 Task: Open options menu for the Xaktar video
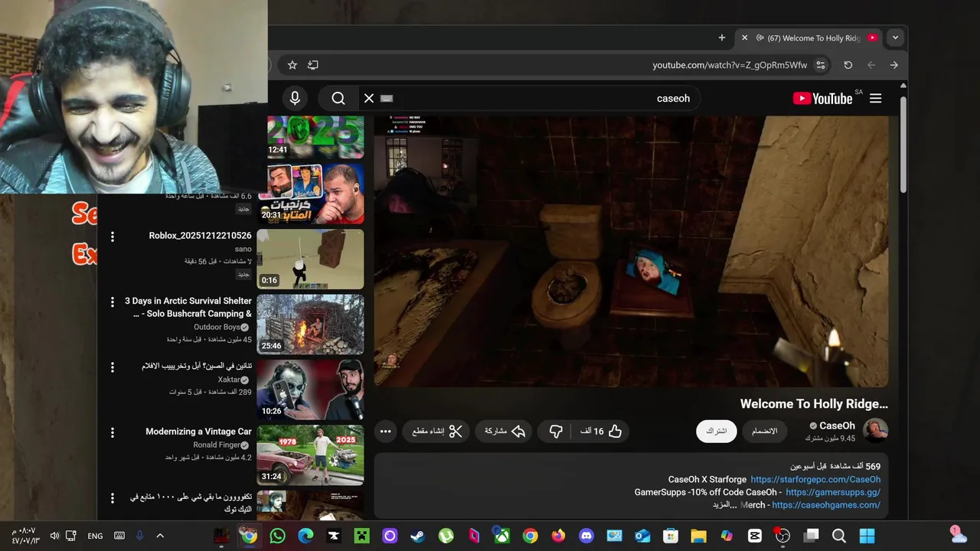tap(113, 367)
